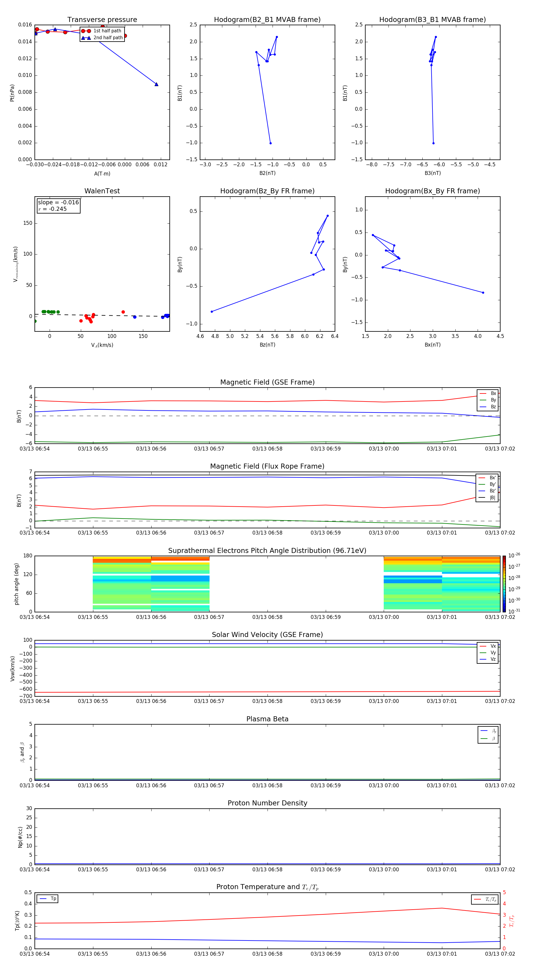This screenshot has height=980, width=535.
Task: Click the Vx legend entry in Solar Wind Velocity
Action: click(488, 646)
